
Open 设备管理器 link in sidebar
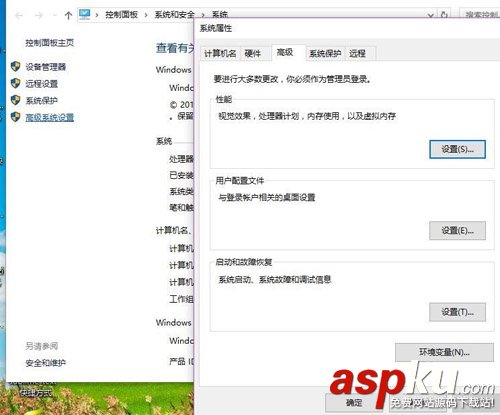click(46, 67)
